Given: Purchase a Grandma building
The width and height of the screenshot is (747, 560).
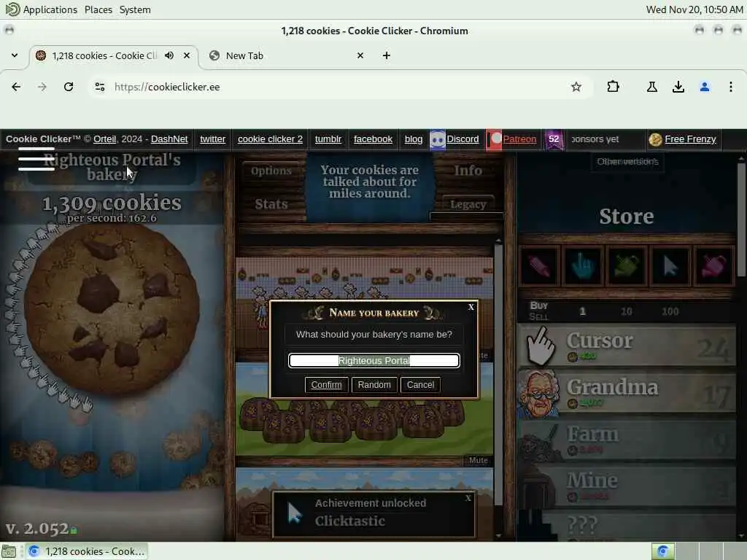Looking at the screenshot, I should (627, 392).
